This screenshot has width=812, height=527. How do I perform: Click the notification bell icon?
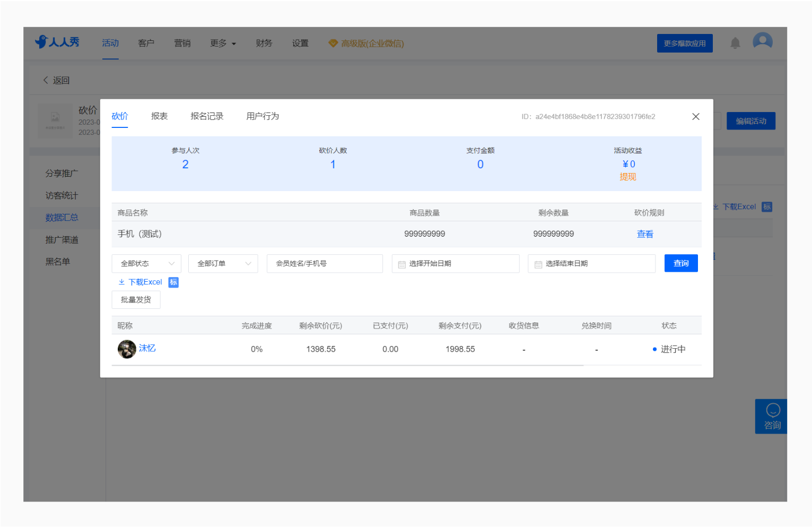(735, 44)
